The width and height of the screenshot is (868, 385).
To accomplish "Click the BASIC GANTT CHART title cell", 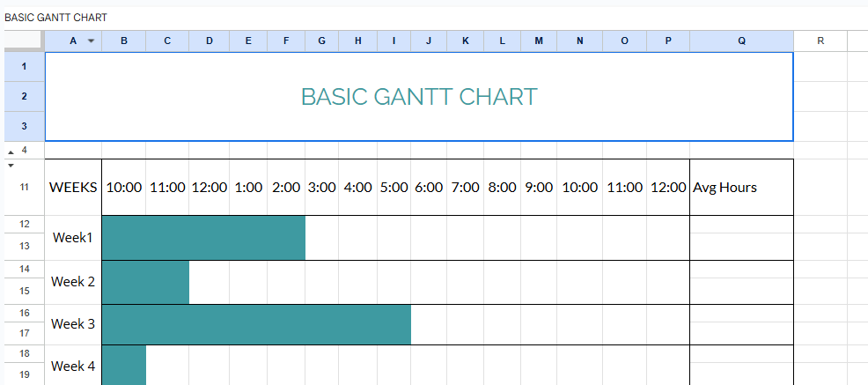I will pos(419,97).
